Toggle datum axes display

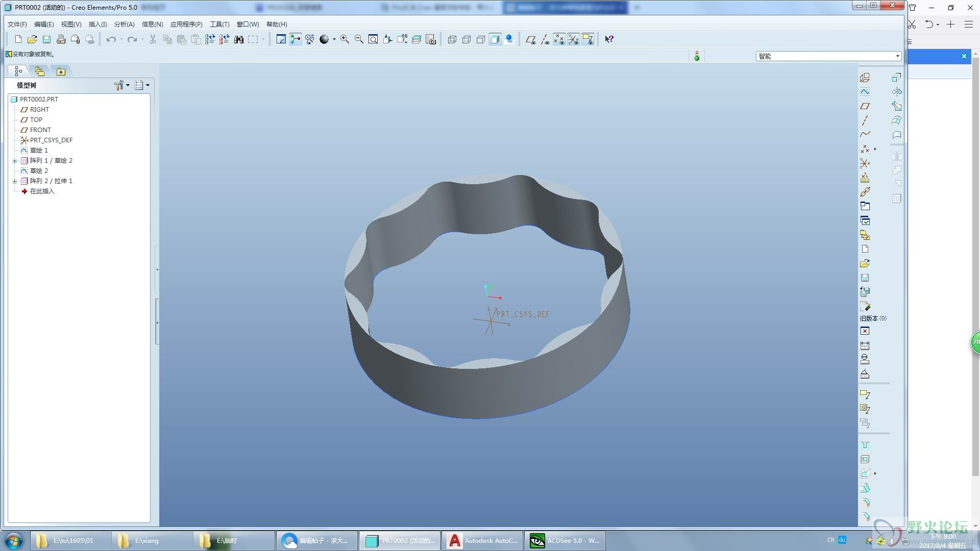click(x=545, y=39)
